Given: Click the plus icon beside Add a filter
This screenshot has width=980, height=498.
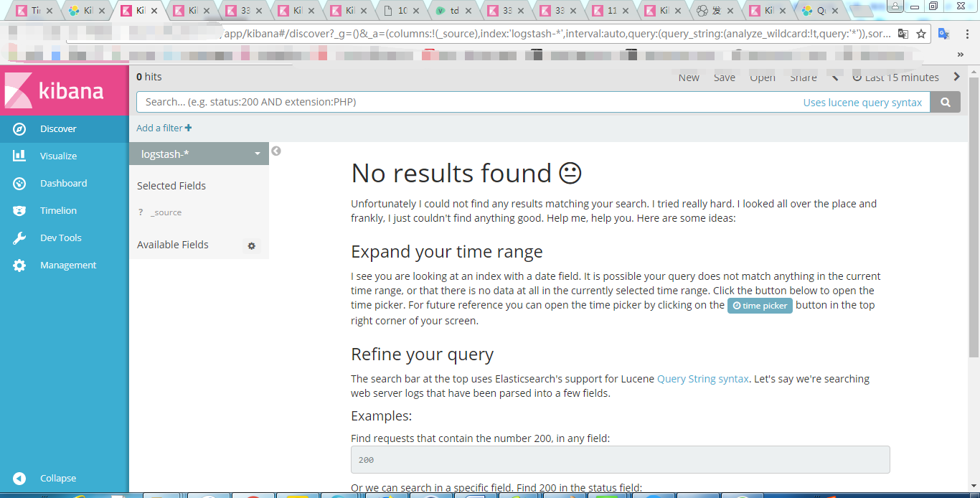Looking at the screenshot, I should tap(188, 128).
